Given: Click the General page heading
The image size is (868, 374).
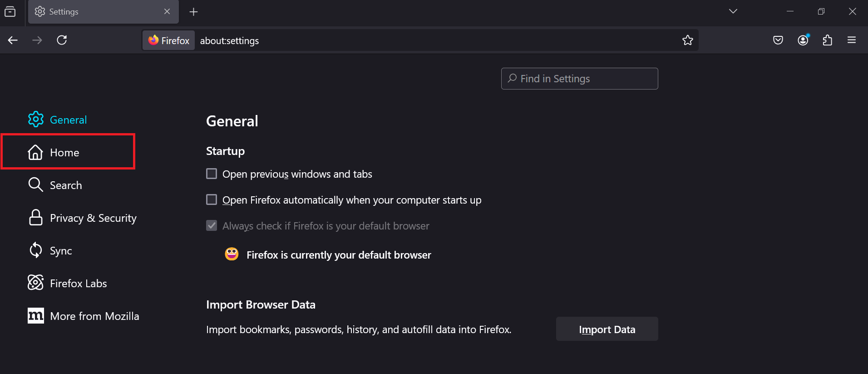Looking at the screenshot, I should point(232,121).
